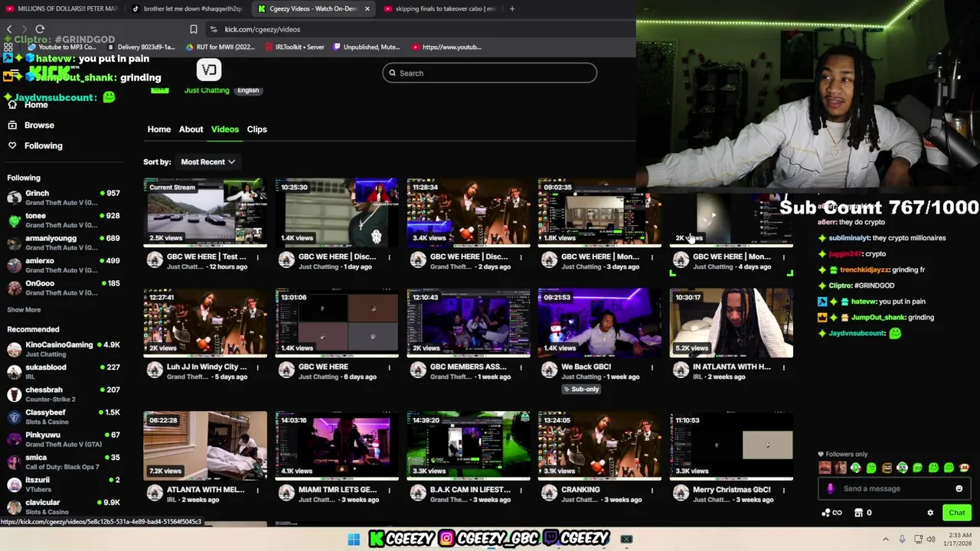The image size is (980, 551).
Task: Open options menu for Current Stream video
Action: [x=257, y=257]
